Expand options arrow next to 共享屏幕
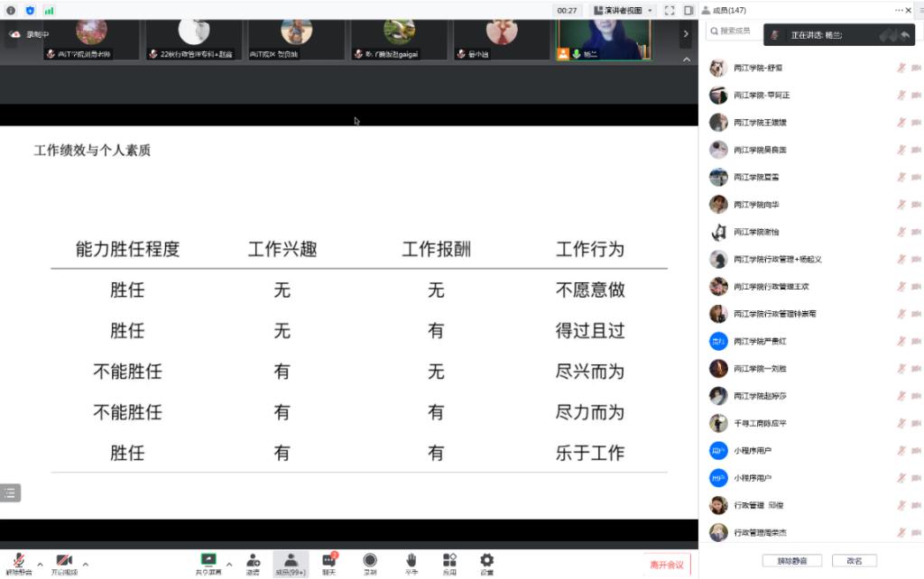Image resolution: width=924 pixels, height=579 pixels. 229,565
